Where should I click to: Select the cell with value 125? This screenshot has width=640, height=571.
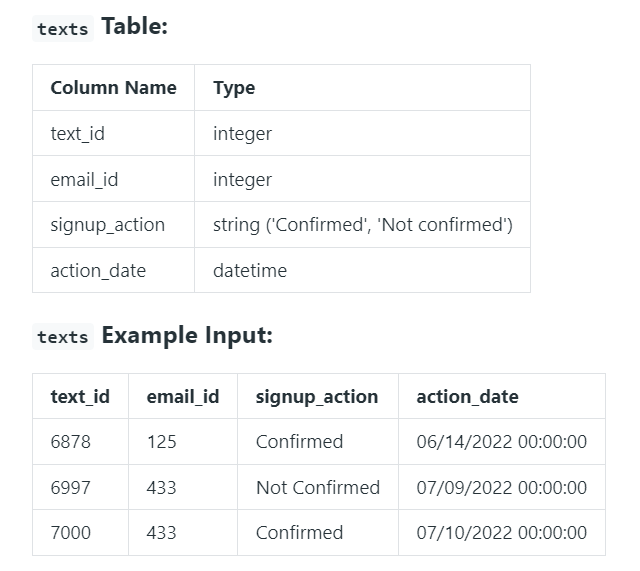click(183, 442)
